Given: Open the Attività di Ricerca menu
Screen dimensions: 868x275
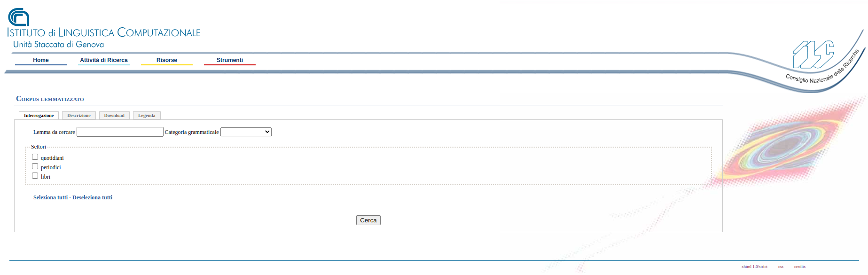Looking at the screenshot, I should (104, 60).
